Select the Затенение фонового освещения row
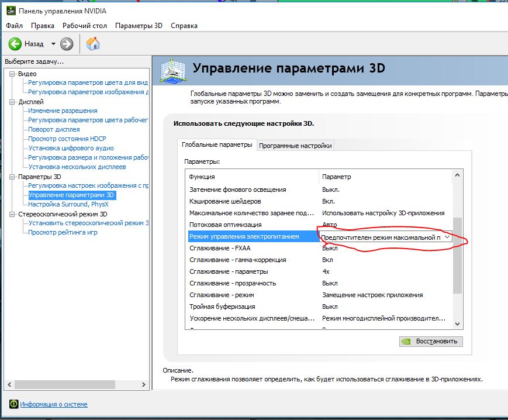 pyautogui.click(x=319, y=190)
